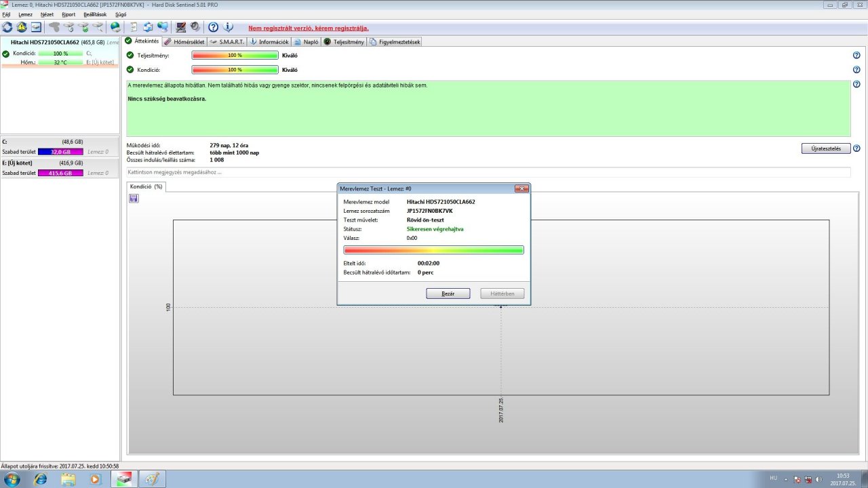Click the HU language indicator in tray
The height and width of the screenshot is (488, 868).
click(x=774, y=478)
